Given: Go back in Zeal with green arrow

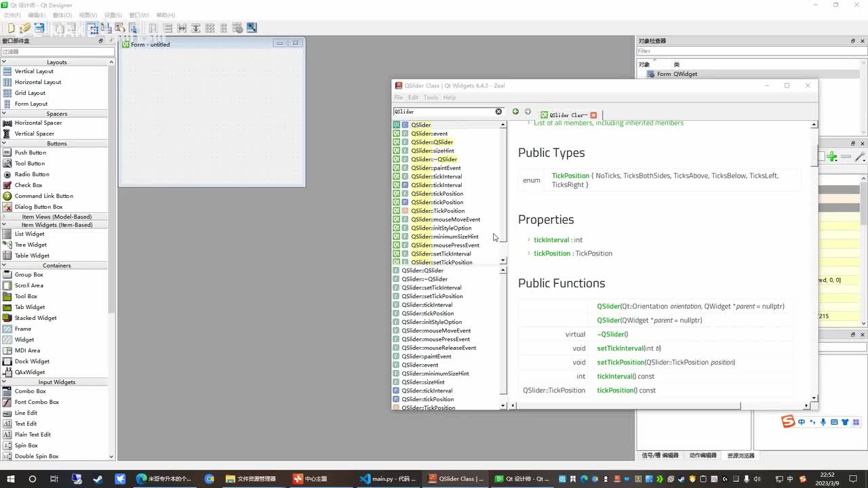Looking at the screenshot, I should point(515,112).
